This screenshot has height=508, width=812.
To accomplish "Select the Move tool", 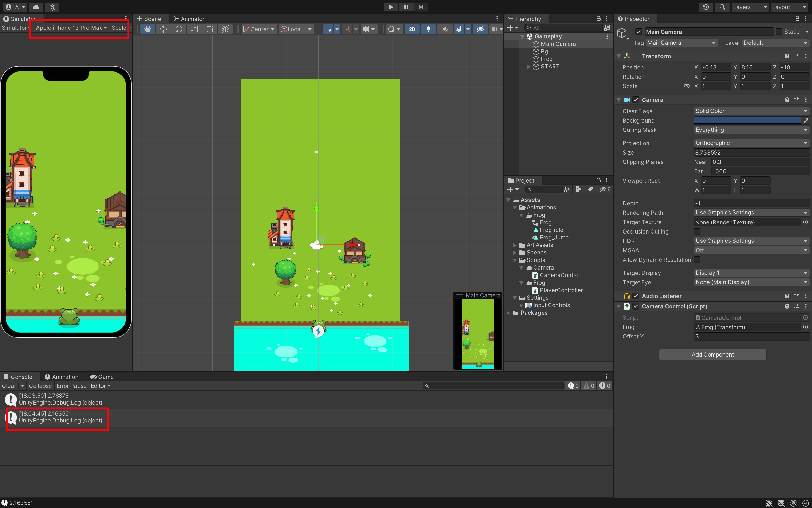I will (163, 29).
